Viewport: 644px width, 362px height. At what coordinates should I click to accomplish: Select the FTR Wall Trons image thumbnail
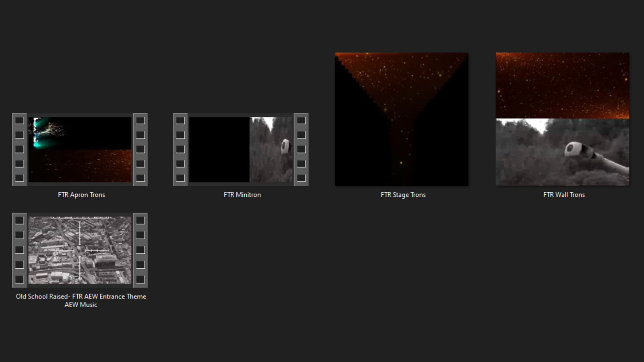(563, 119)
